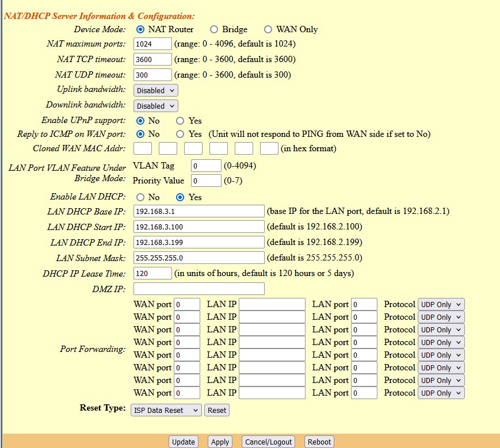Select NAT Router device mode

pyautogui.click(x=140, y=30)
